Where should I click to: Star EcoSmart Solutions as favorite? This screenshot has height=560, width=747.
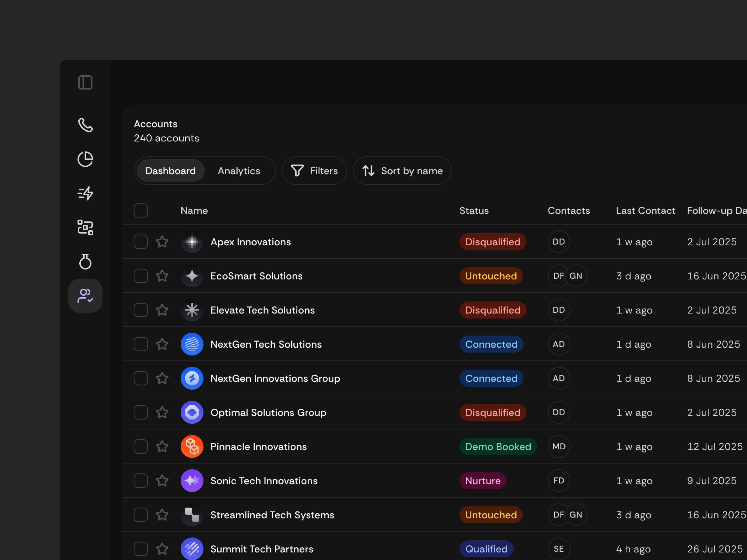[162, 276]
